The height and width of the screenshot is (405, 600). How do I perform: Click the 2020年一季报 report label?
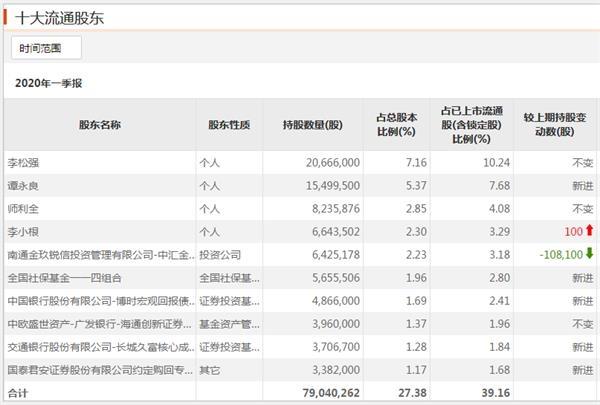click(x=49, y=83)
